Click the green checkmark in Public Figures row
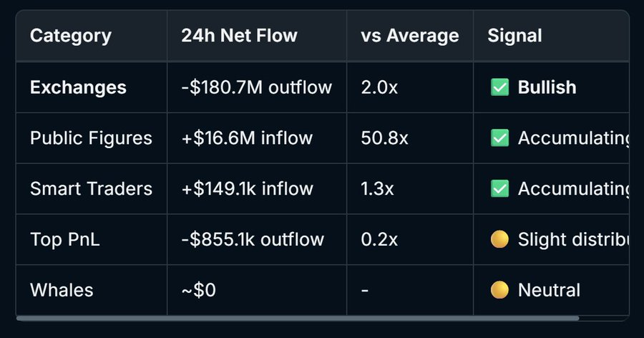The width and height of the screenshot is (644, 338). pyautogui.click(x=499, y=138)
